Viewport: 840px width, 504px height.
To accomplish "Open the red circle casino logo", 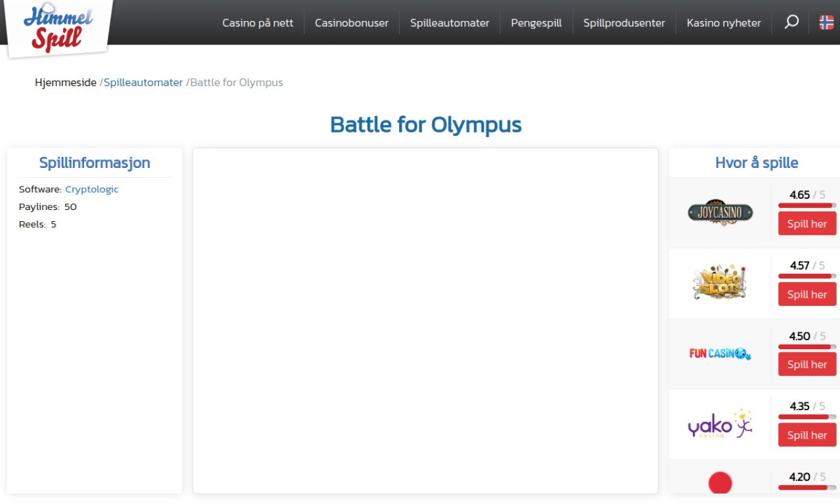I will (x=720, y=483).
